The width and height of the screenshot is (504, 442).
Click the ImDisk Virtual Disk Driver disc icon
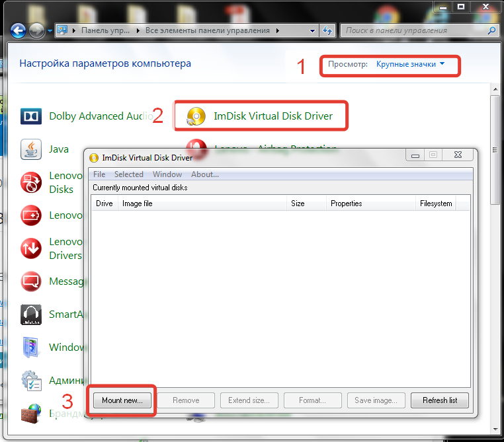(x=196, y=116)
